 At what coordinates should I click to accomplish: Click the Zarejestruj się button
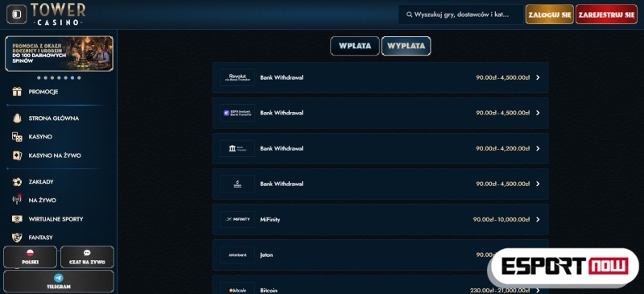606,14
